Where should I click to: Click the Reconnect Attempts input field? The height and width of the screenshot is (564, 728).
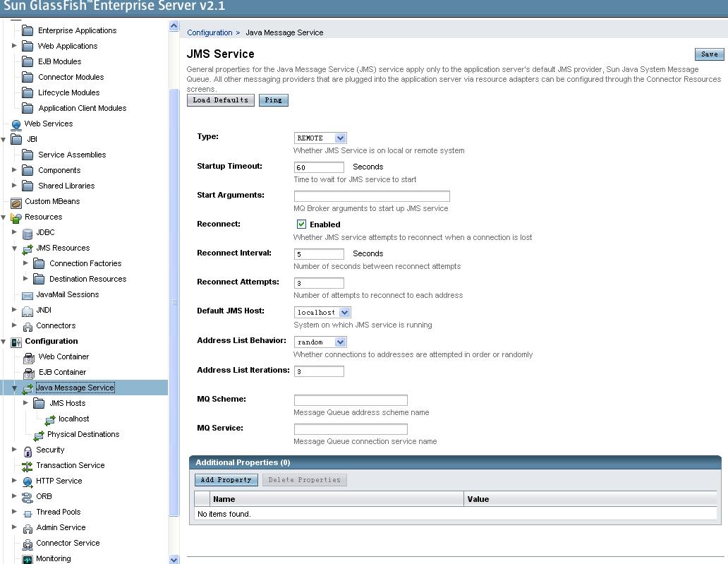coord(319,283)
